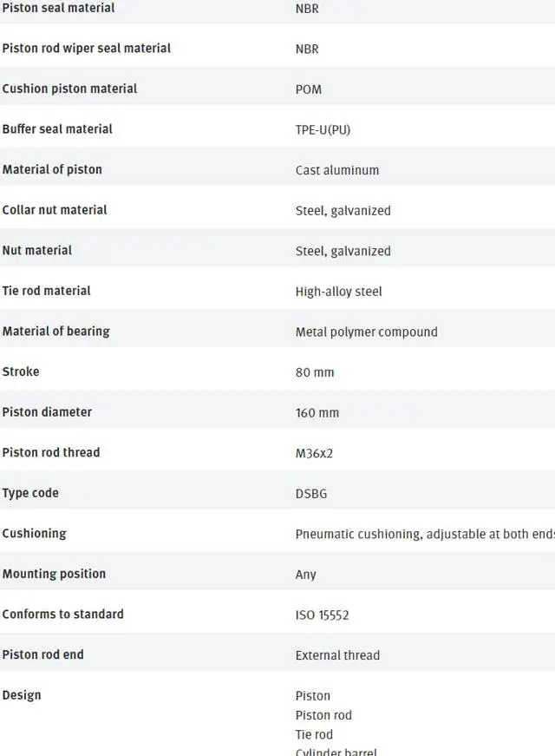The width and height of the screenshot is (555, 756).
Task: Click the 'Design' row label
Action: pyautogui.click(x=22, y=695)
